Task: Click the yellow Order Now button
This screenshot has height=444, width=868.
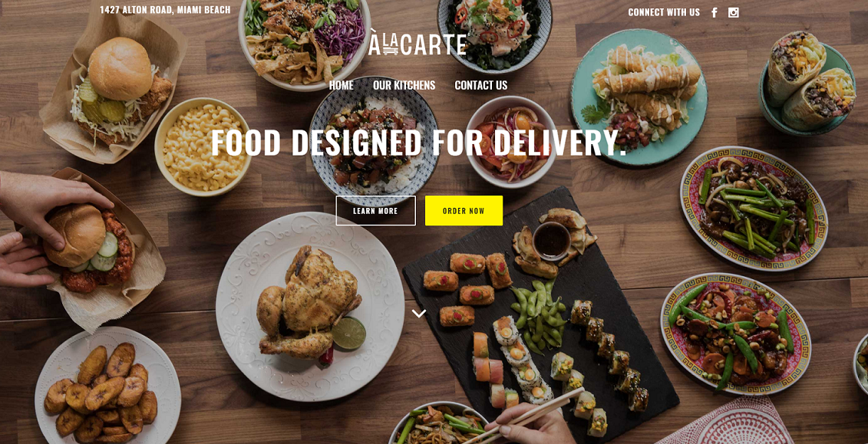Action: pos(464,211)
